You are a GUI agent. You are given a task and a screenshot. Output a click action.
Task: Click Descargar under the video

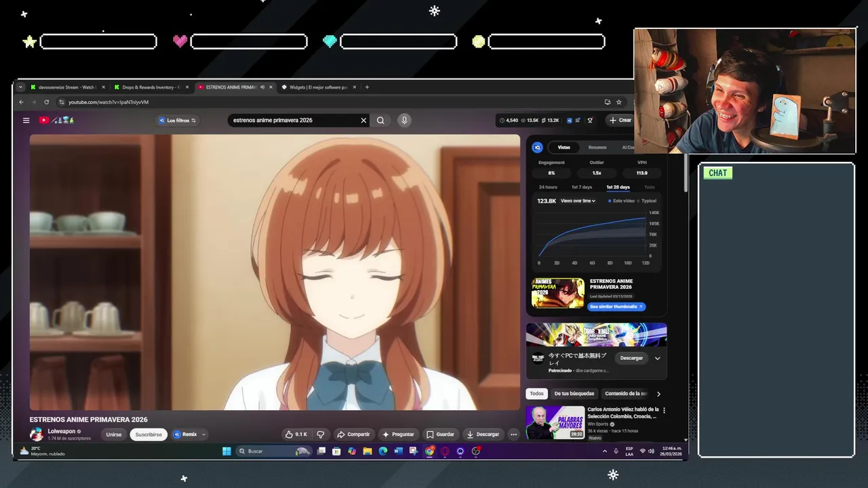click(483, 434)
